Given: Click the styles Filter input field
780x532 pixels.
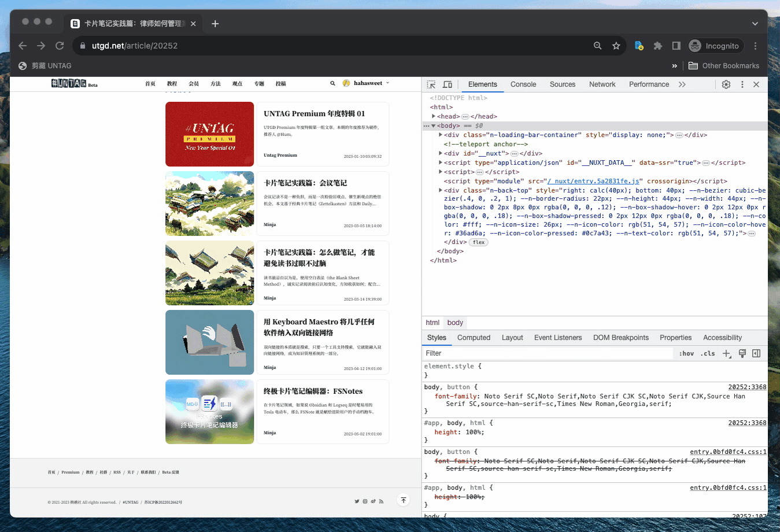Looking at the screenshot, I should [x=548, y=353].
